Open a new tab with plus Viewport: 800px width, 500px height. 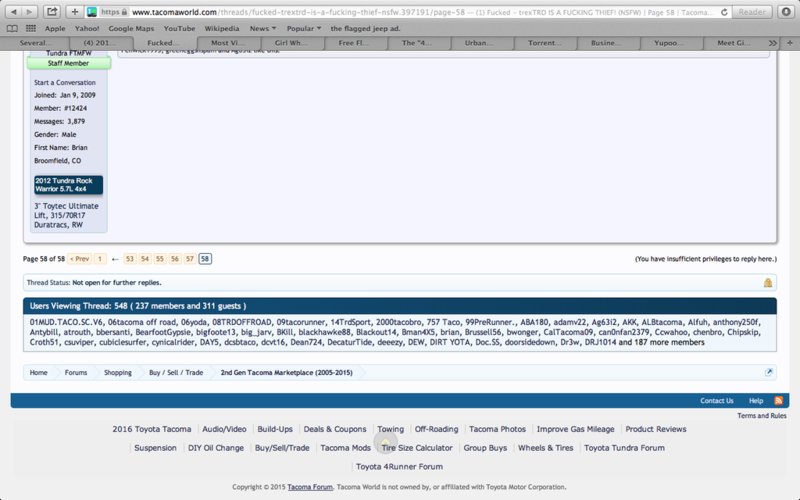click(789, 43)
